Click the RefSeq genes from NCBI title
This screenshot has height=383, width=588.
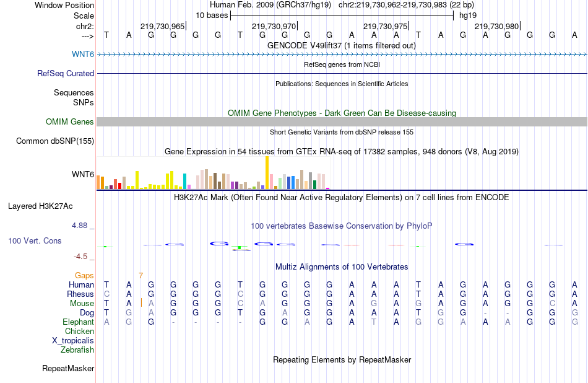coord(342,64)
